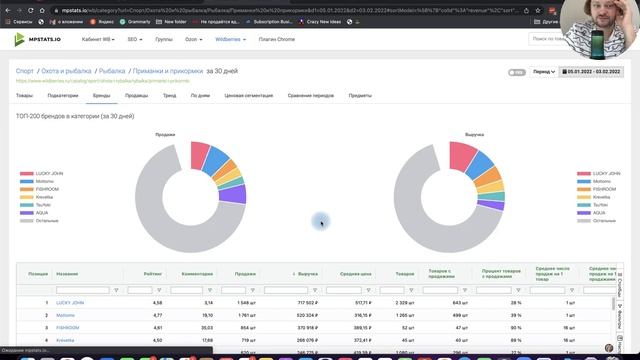Reload the page with the refresh icon

coord(31,10)
